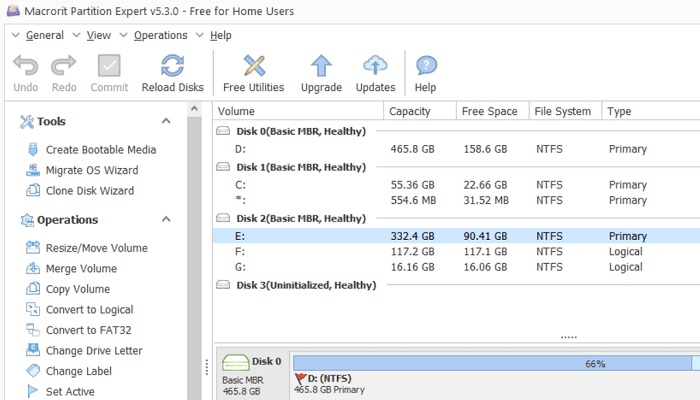This screenshot has height=400, width=700.
Task: Click the Redo toolbar button
Action: (x=64, y=66)
